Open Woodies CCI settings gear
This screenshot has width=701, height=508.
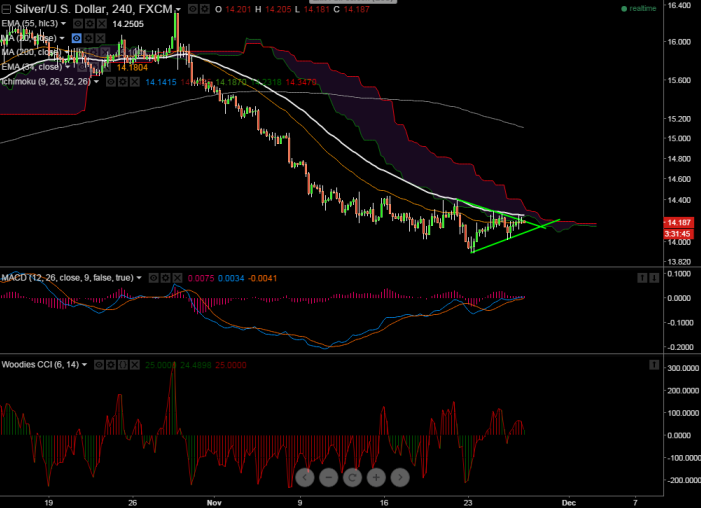tap(111, 365)
